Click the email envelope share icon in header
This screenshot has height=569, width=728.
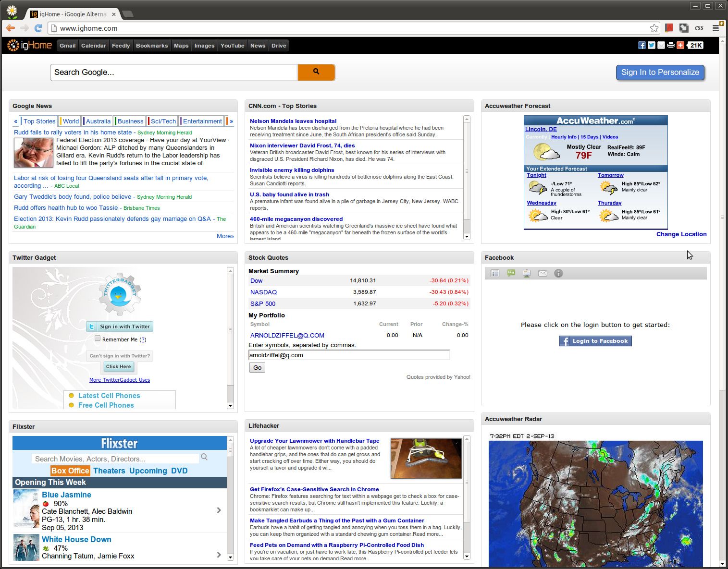coord(661,45)
